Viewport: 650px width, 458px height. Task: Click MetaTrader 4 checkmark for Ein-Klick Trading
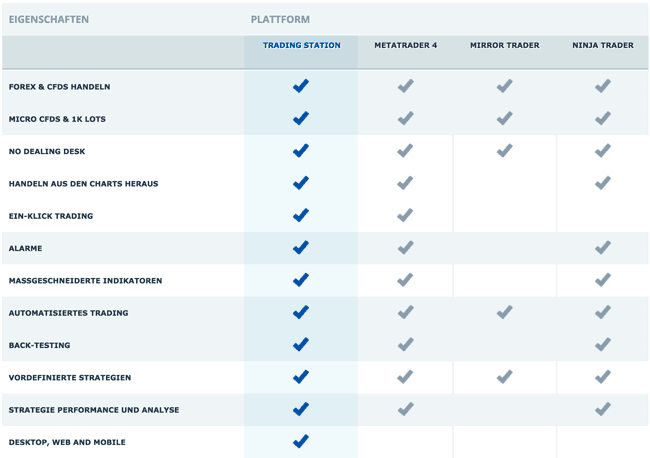[405, 215]
